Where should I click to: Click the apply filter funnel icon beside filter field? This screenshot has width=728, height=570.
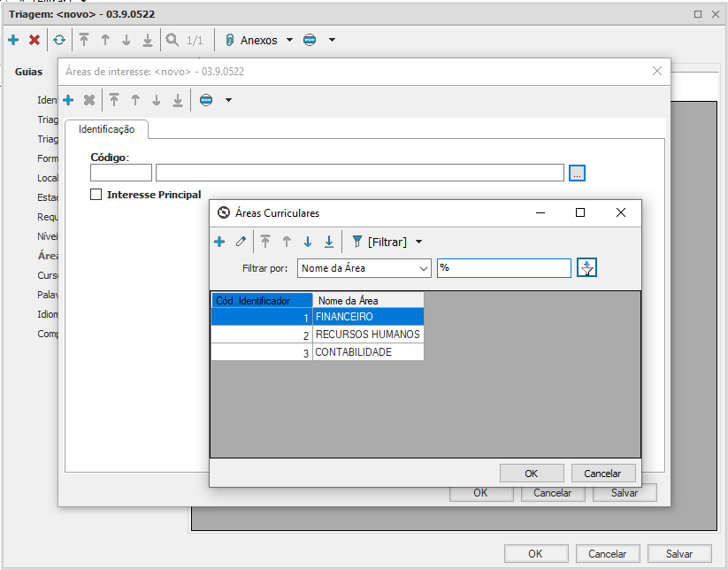(x=586, y=268)
